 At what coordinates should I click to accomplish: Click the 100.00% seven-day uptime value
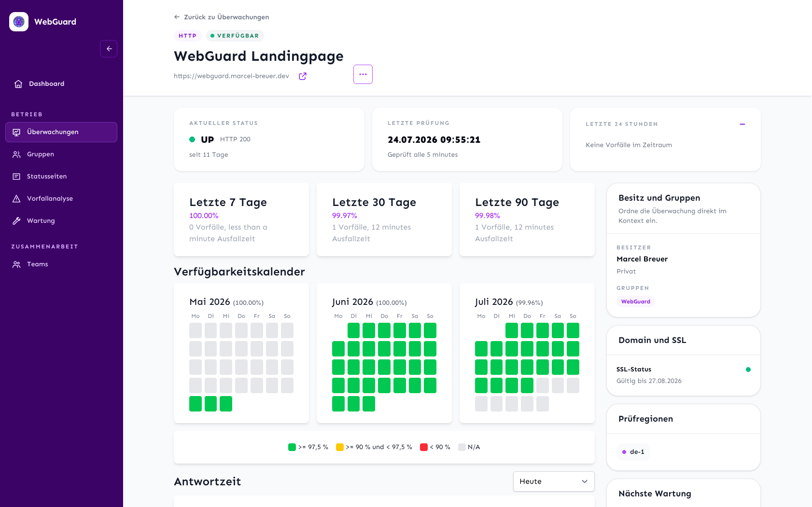(204, 216)
